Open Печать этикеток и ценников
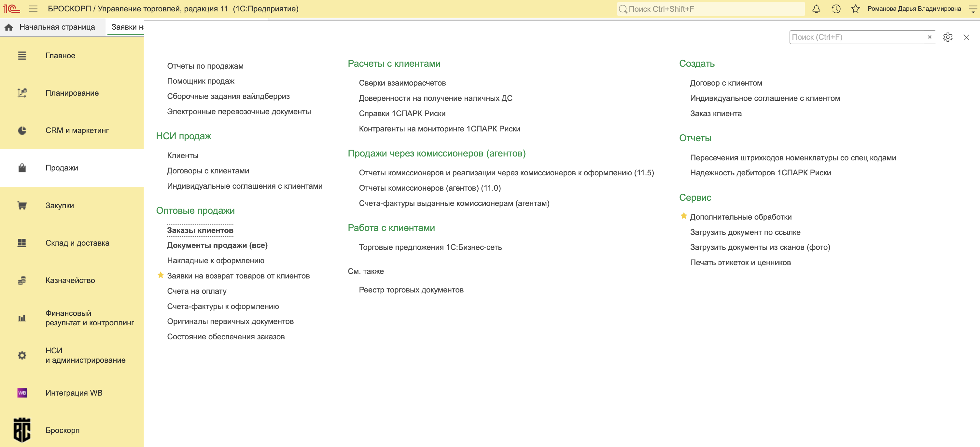Image resolution: width=980 pixels, height=447 pixels. point(740,263)
